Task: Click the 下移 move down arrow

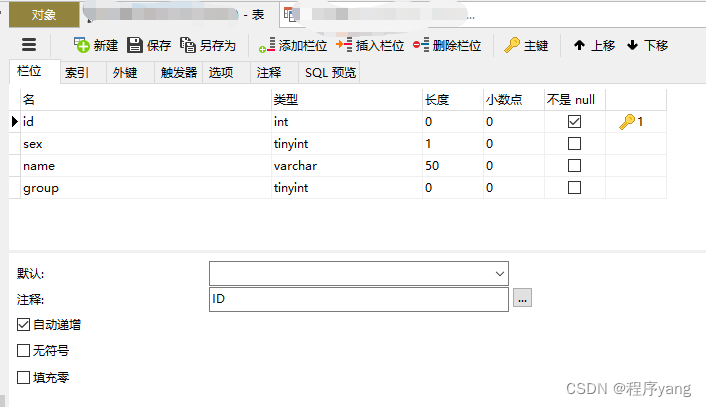Action: [x=632, y=45]
